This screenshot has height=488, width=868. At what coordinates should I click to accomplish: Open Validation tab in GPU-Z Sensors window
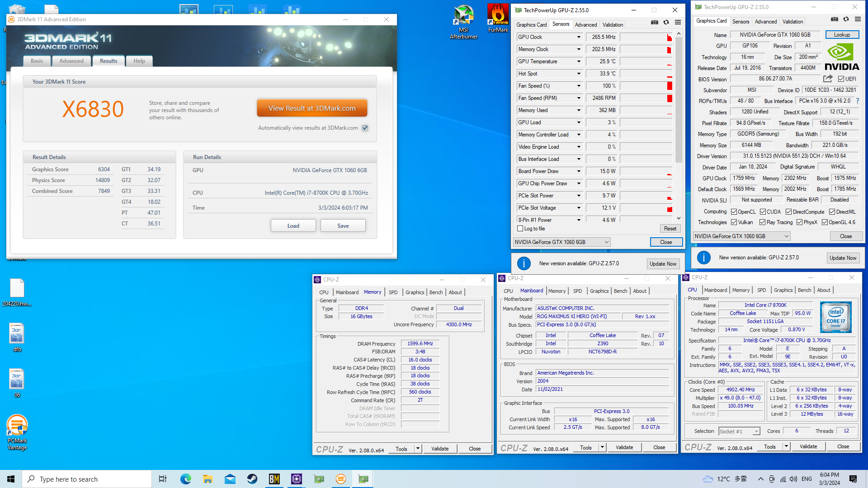pyautogui.click(x=613, y=25)
